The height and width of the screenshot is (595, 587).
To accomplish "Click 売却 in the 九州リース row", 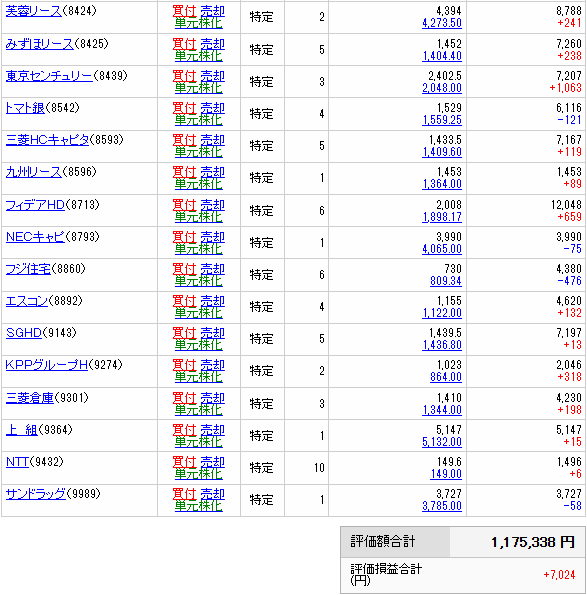I will (x=212, y=172).
